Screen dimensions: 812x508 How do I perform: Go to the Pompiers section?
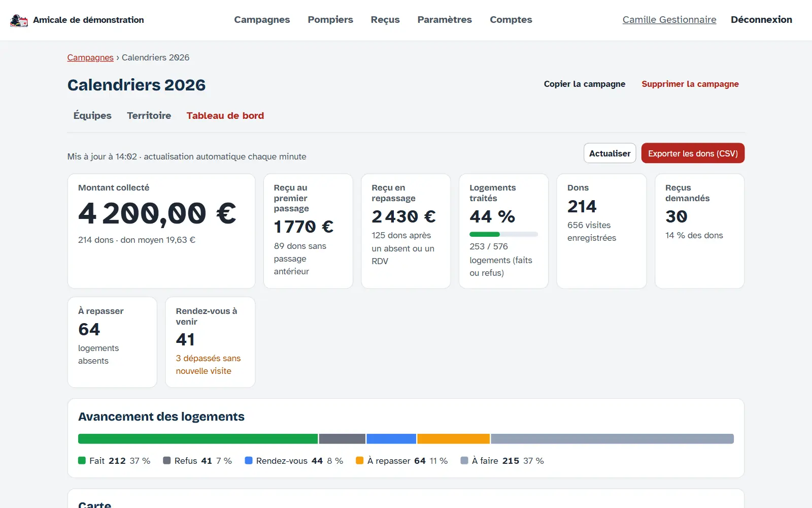(x=330, y=20)
